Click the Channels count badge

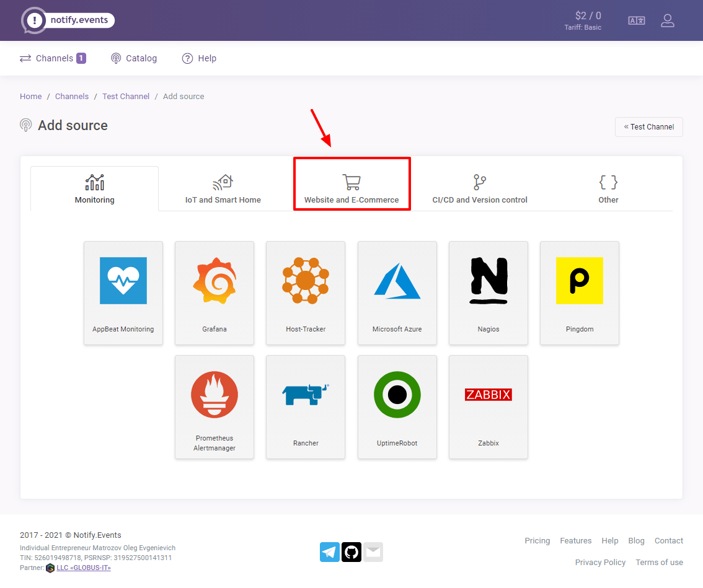pyautogui.click(x=81, y=58)
